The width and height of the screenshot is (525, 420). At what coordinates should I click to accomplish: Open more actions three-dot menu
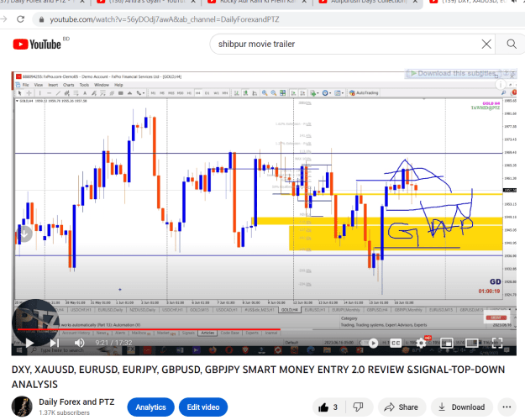tap(507, 407)
